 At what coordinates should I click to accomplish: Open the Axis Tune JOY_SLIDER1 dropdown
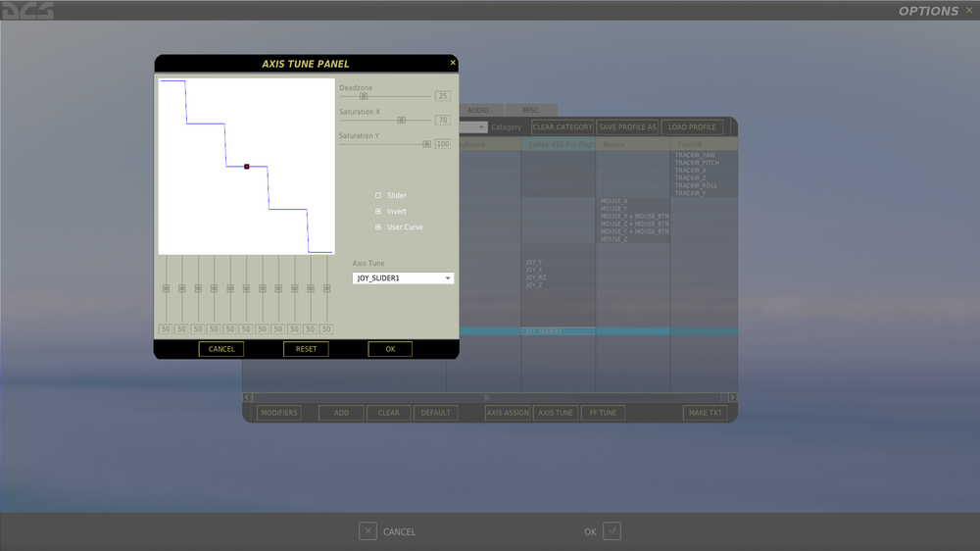click(x=403, y=277)
